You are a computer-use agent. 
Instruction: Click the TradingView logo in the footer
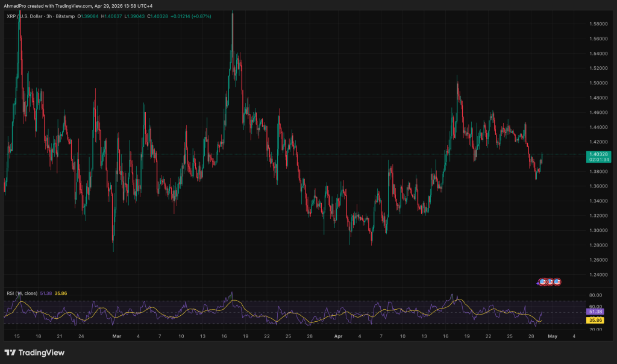[x=34, y=353]
